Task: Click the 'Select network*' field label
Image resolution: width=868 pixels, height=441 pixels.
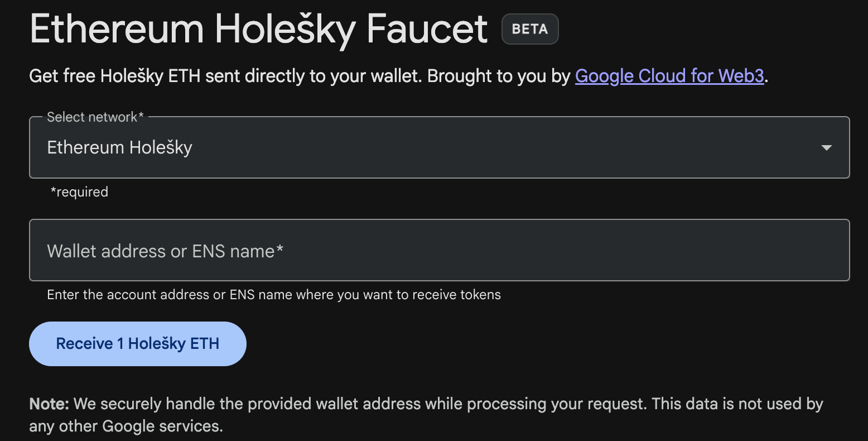Action: 95,117
